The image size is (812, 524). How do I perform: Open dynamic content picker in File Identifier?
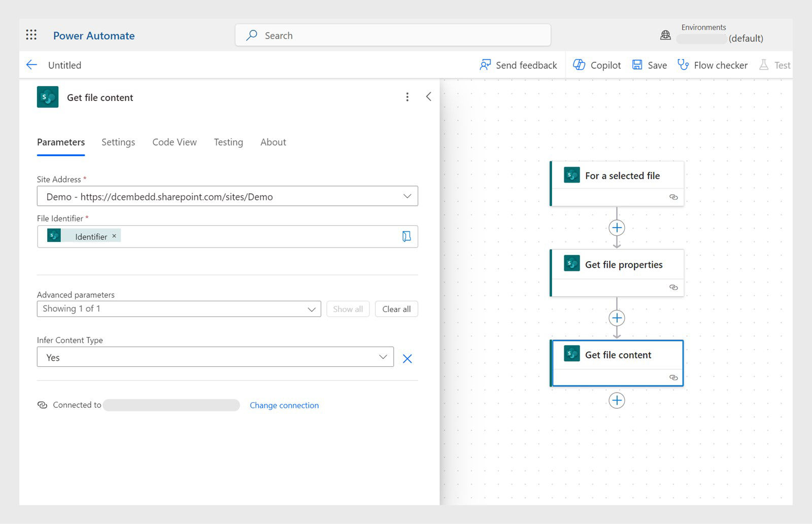click(407, 236)
